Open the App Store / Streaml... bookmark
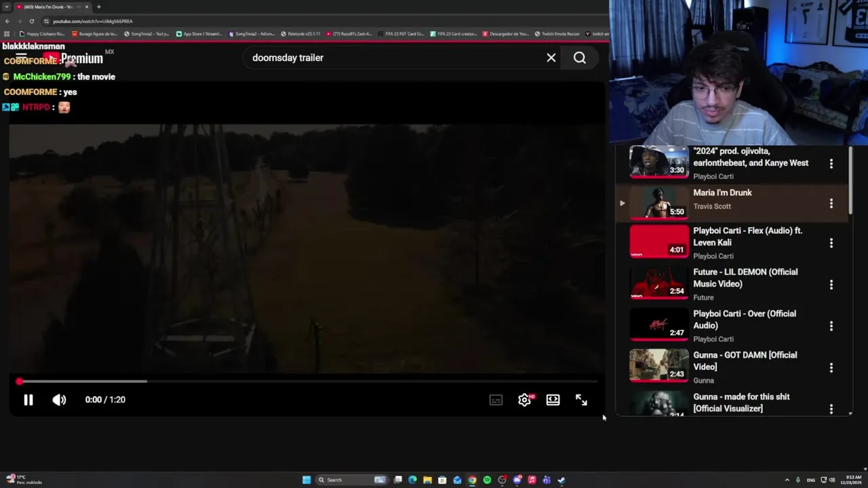This screenshot has height=488, width=868. tap(199, 34)
